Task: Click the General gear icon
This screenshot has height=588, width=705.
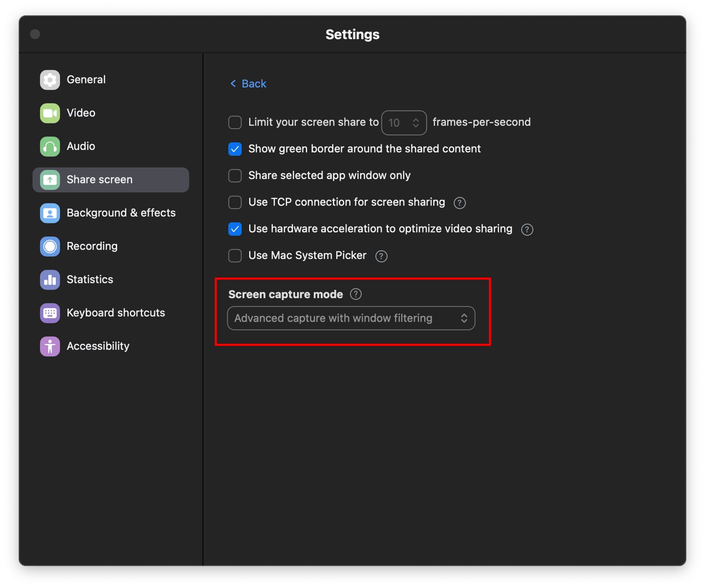Action: tap(50, 80)
